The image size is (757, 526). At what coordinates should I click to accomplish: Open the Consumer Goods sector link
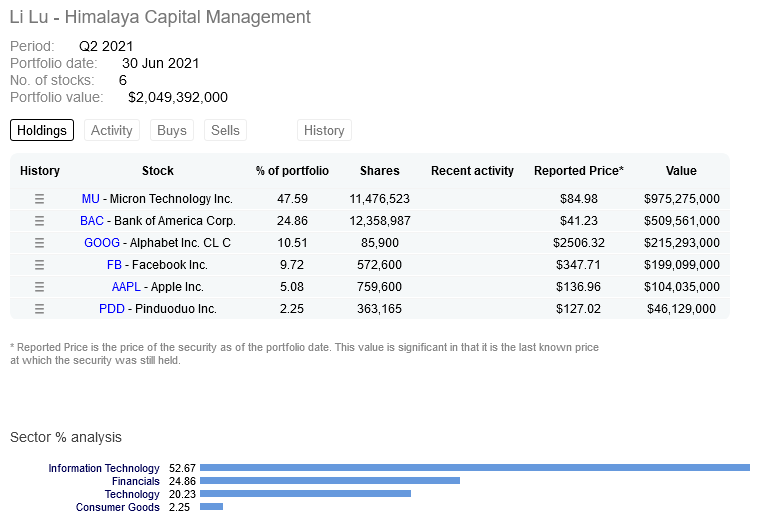[118, 507]
